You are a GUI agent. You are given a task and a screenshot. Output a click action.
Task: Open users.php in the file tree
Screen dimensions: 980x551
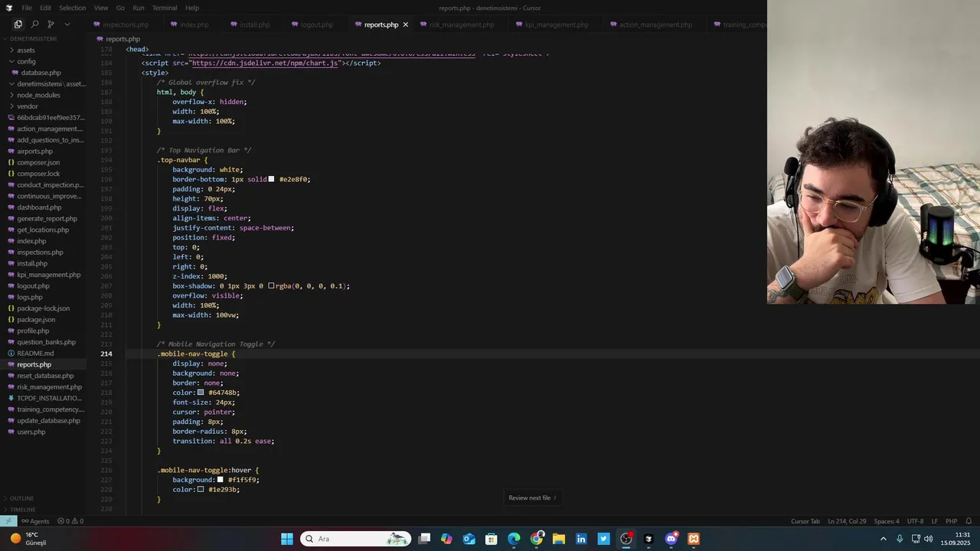31,432
